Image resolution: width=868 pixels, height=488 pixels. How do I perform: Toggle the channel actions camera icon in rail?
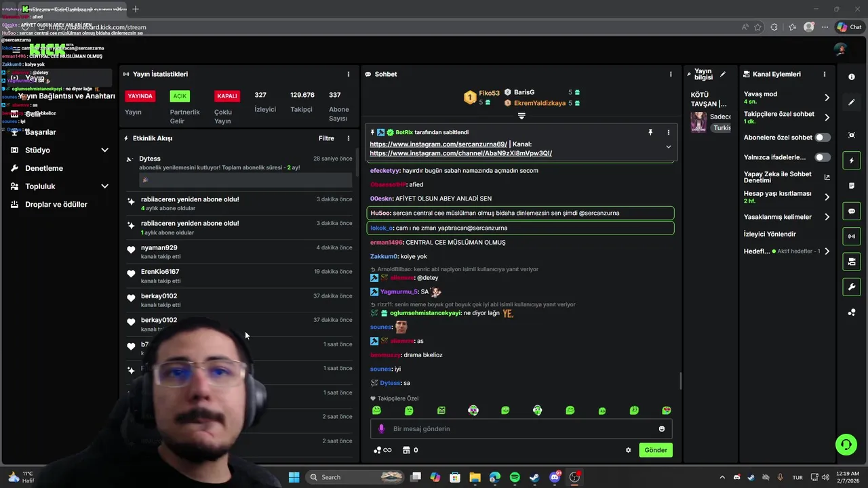[852, 262]
